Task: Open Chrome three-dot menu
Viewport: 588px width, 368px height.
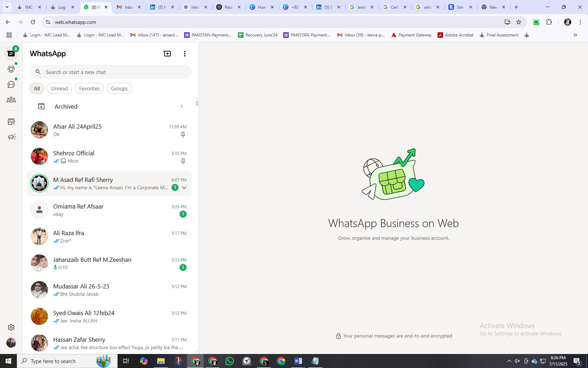Action: click(580, 22)
